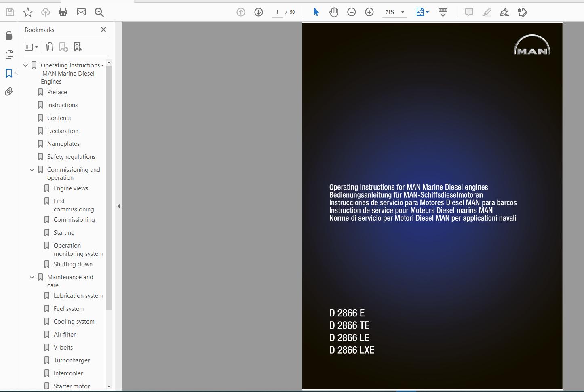Navigate to the Turbocharger bookmark
Image resolution: width=584 pixels, height=392 pixels.
pos(72,360)
